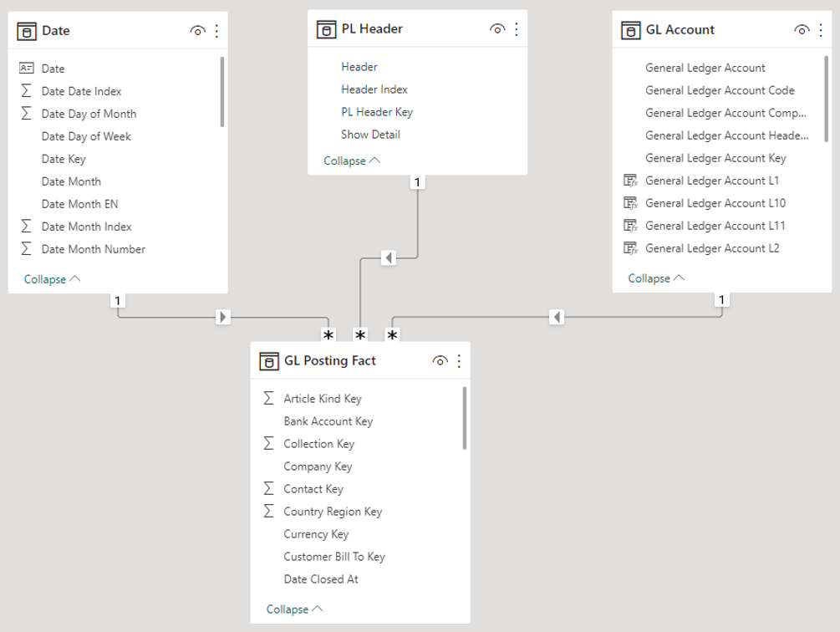Image resolution: width=840 pixels, height=632 pixels.
Task: Open more options for GL Posting Fact
Action: [x=459, y=361]
